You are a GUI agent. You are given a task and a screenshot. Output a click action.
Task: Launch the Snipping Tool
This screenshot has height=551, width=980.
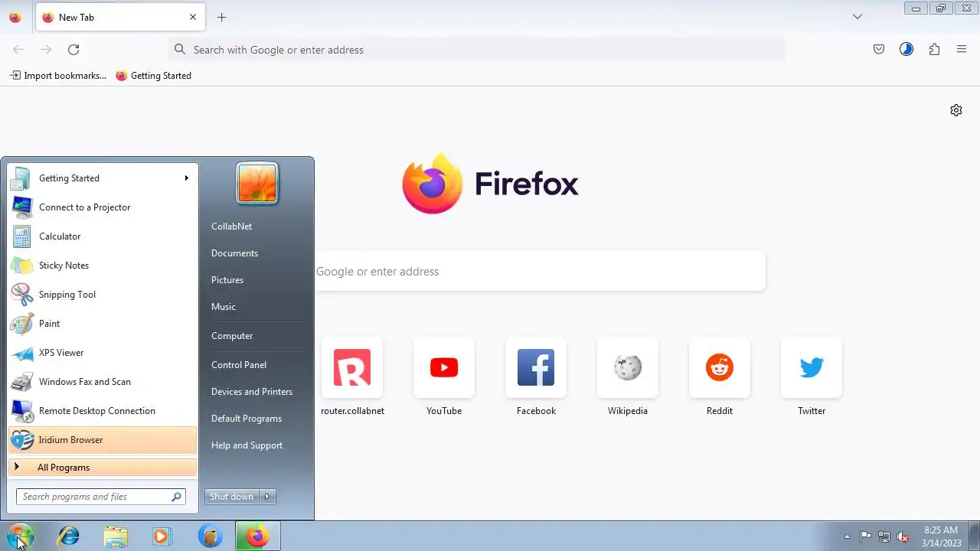coord(103,295)
